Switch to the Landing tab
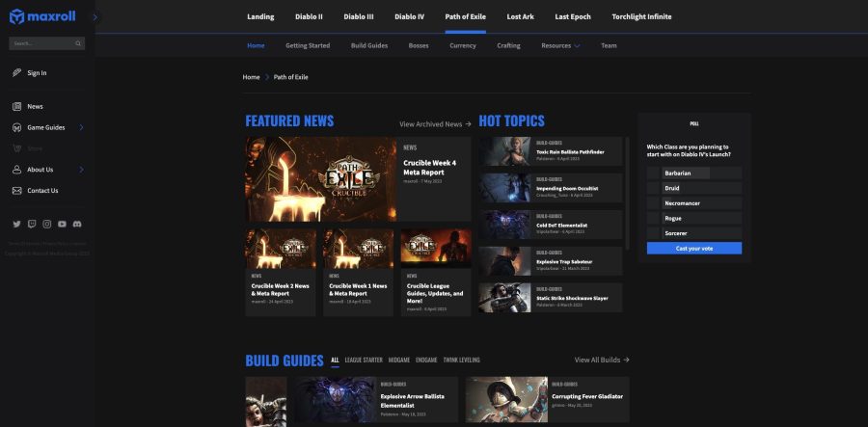The width and height of the screenshot is (868, 427). point(260,16)
